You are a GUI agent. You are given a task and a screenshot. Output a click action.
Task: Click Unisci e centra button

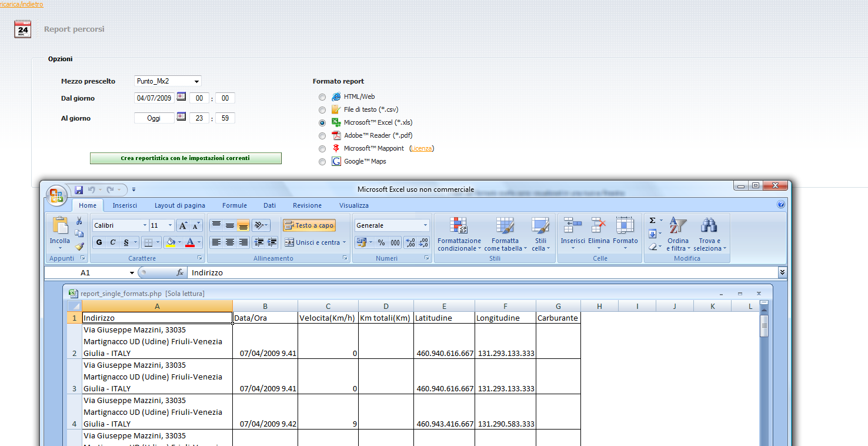coord(315,242)
